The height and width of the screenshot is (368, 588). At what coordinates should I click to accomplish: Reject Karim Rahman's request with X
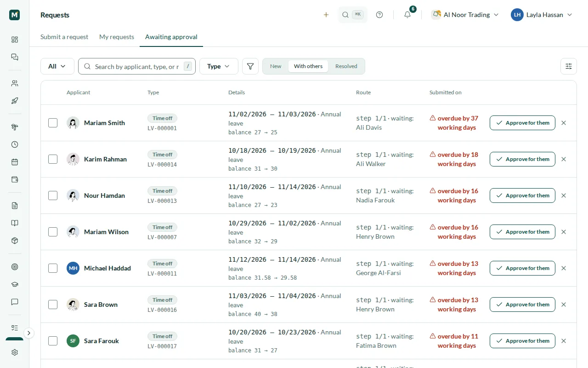[564, 159]
